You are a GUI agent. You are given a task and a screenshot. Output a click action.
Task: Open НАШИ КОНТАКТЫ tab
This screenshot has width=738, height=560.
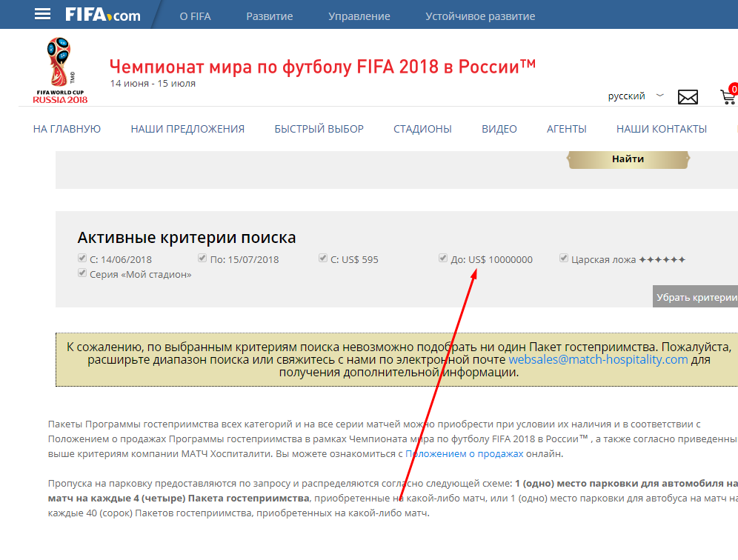point(662,129)
